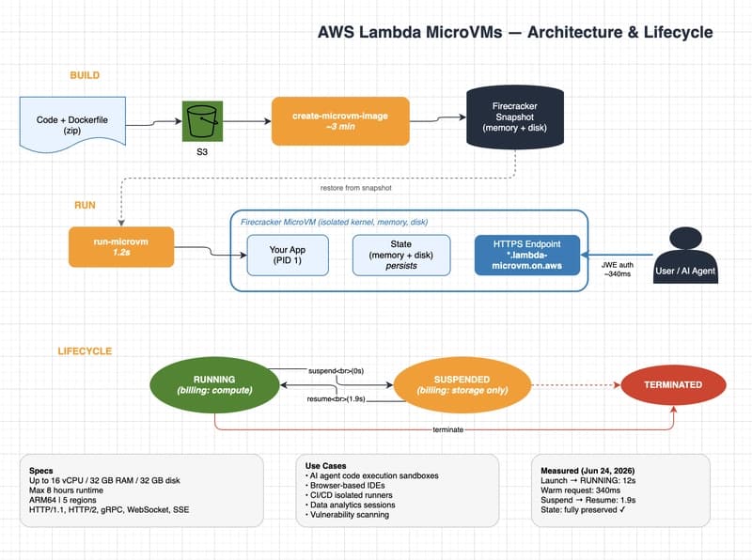Click the RUN section label
Viewport: 752px width, 560px height.
85,205
